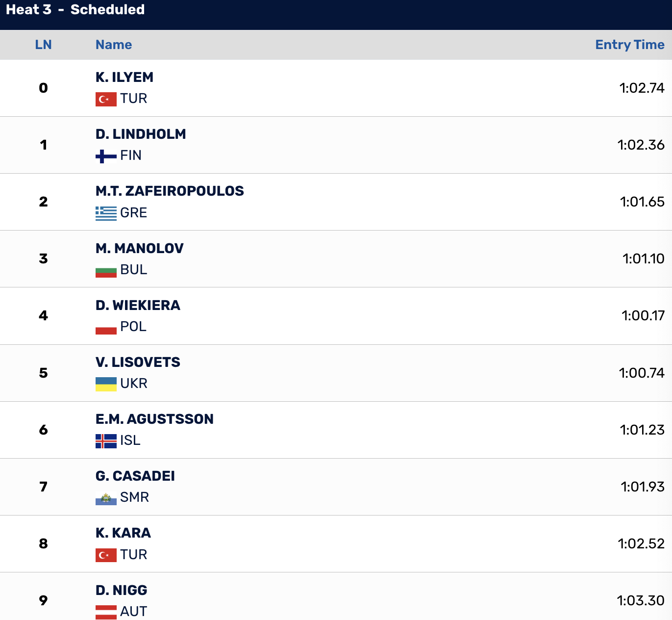This screenshot has height=620, width=672.
Task: Click Turkey flag next to K. KARA
Action: [106, 555]
